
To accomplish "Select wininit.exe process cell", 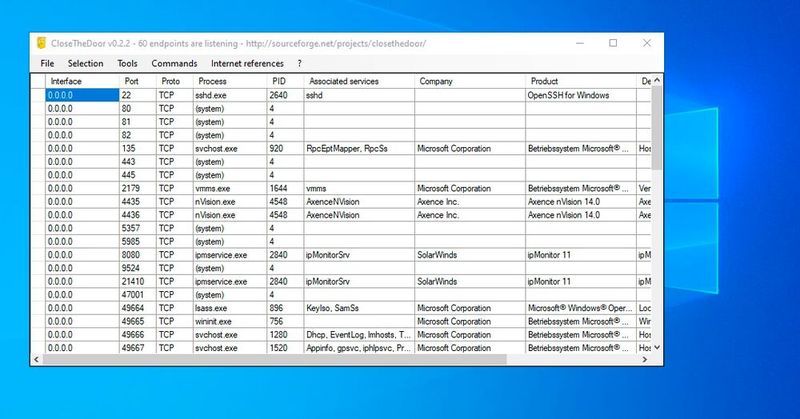I will click(x=230, y=321).
